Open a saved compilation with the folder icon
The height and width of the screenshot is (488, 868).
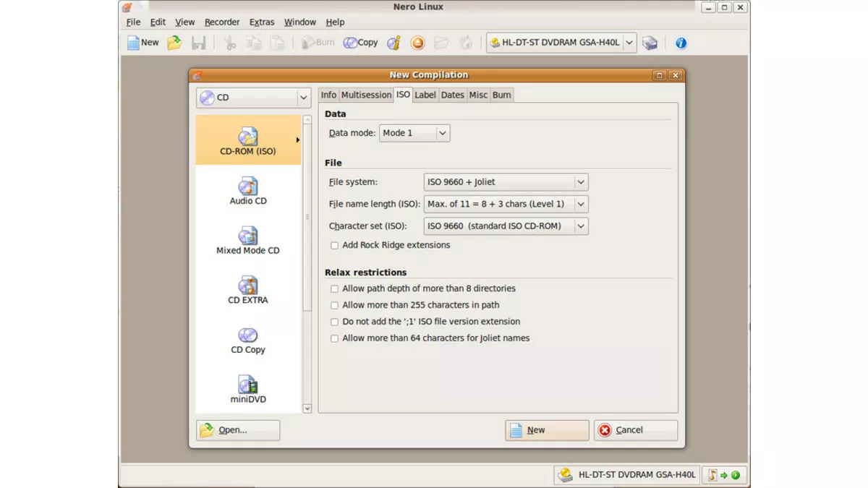pos(174,42)
